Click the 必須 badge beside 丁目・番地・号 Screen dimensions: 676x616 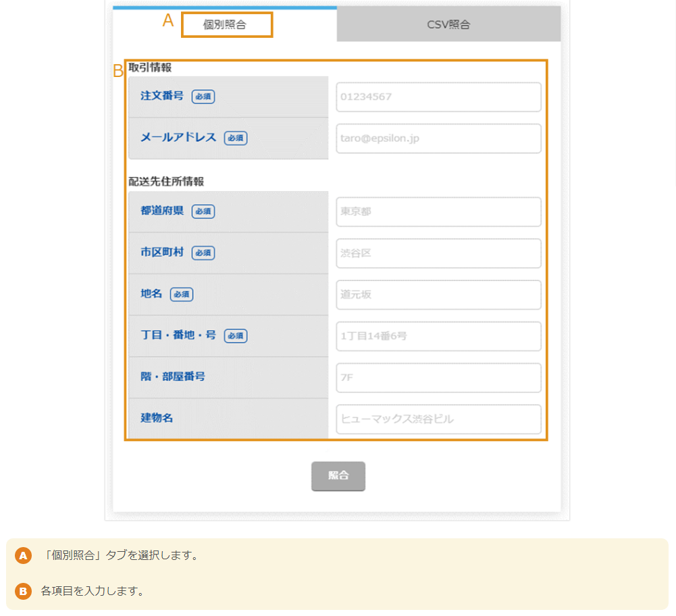click(235, 336)
